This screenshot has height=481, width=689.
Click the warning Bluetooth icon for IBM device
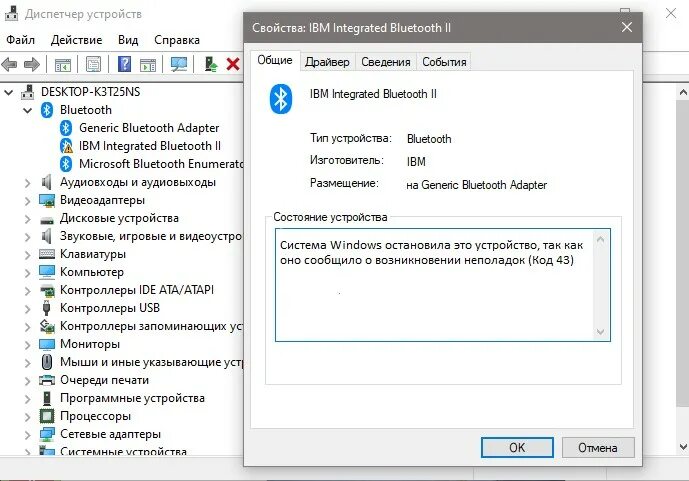pyautogui.click(x=66, y=146)
